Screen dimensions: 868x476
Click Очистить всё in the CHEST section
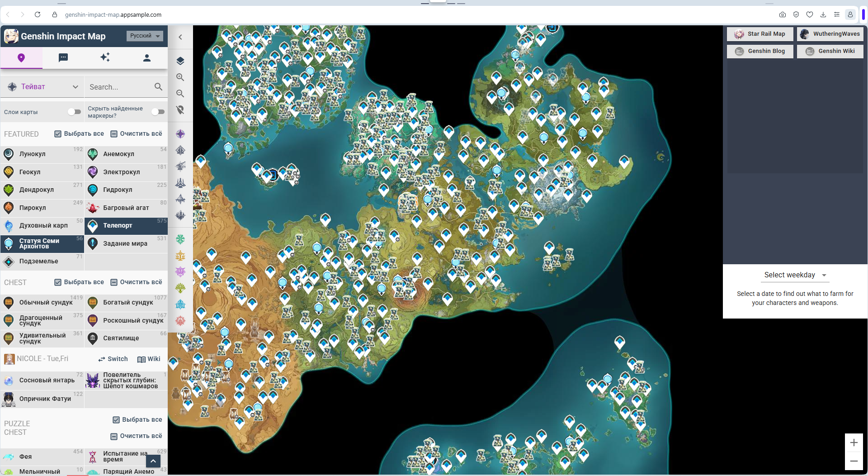[x=137, y=282]
